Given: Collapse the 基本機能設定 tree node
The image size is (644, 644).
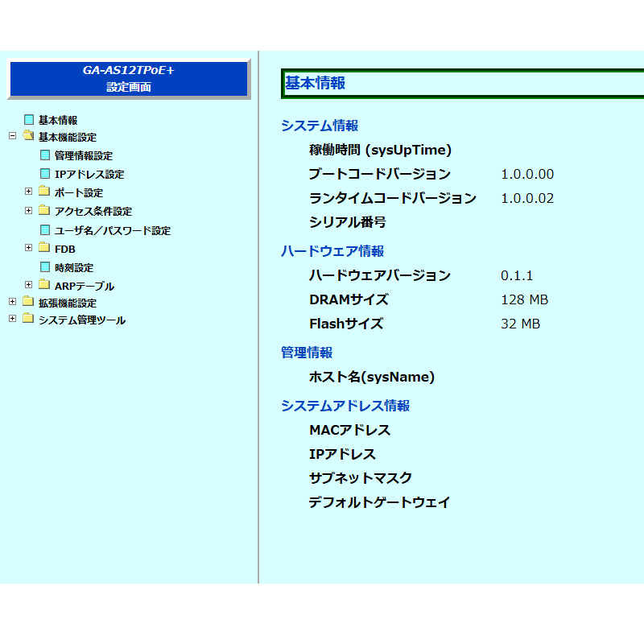Looking at the screenshot, I should 12,136.
